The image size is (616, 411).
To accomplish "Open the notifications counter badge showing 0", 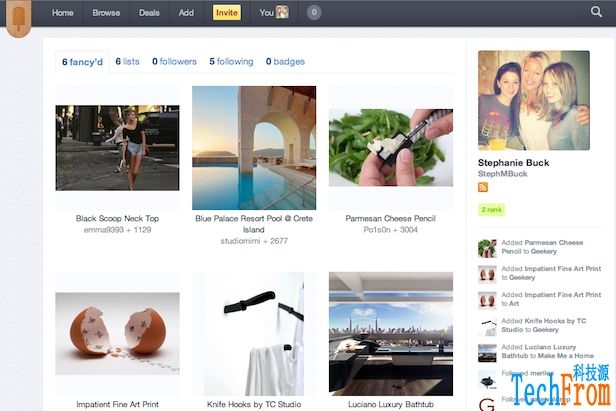I will point(314,13).
